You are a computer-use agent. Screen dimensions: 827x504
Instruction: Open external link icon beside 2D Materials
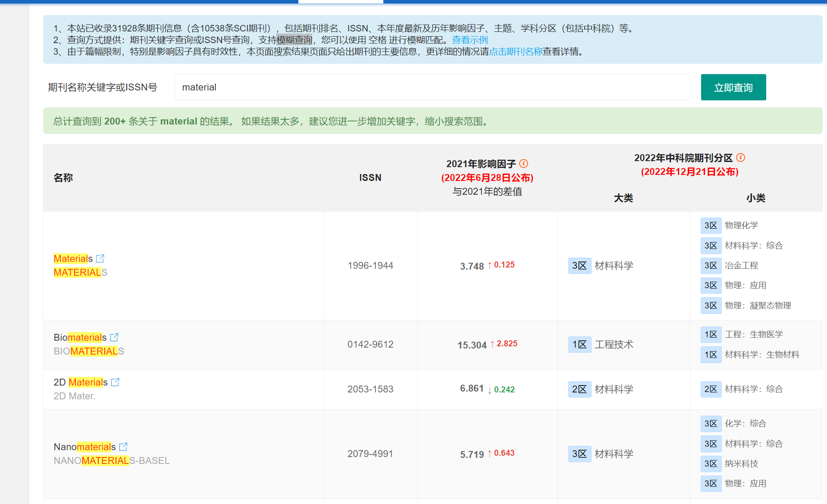click(x=115, y=382)
